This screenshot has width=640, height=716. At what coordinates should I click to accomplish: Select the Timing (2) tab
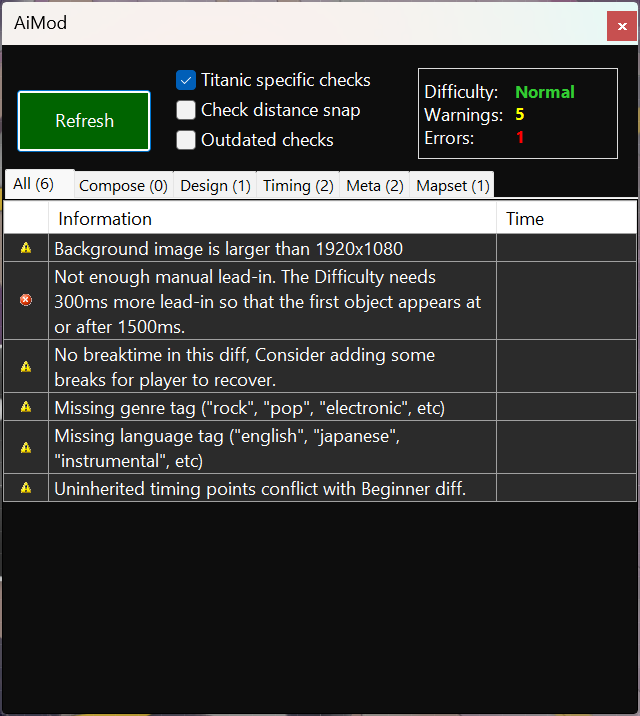tap(298, 185)
